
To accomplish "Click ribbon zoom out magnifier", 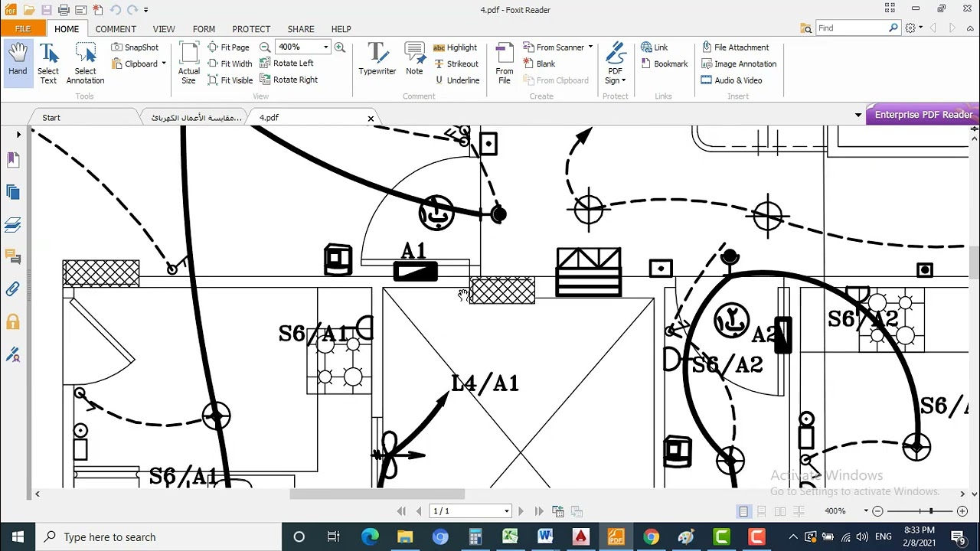I will tap(265, 47).
